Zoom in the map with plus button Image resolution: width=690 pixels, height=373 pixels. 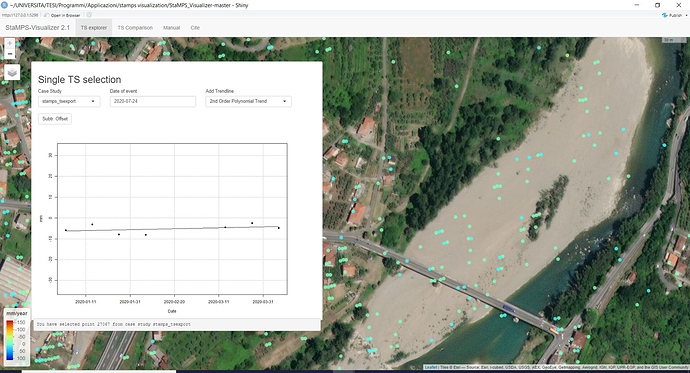(10, 43)
